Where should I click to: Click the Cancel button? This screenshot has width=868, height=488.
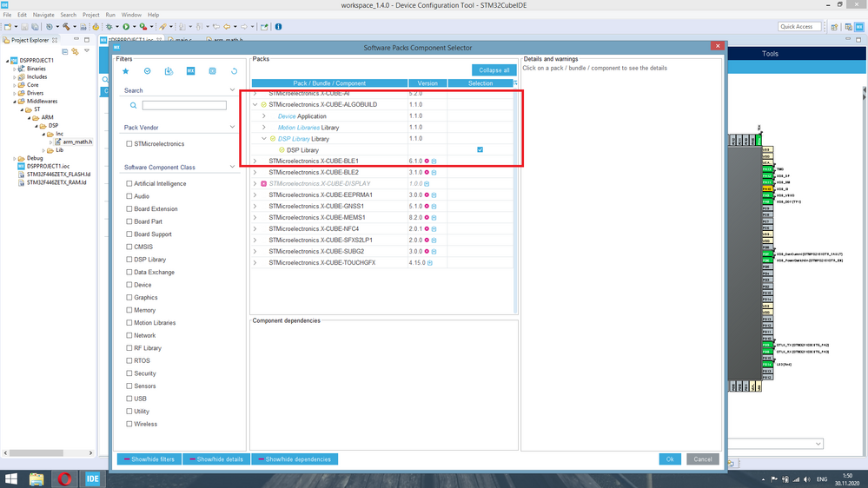[x=703, y=459]
